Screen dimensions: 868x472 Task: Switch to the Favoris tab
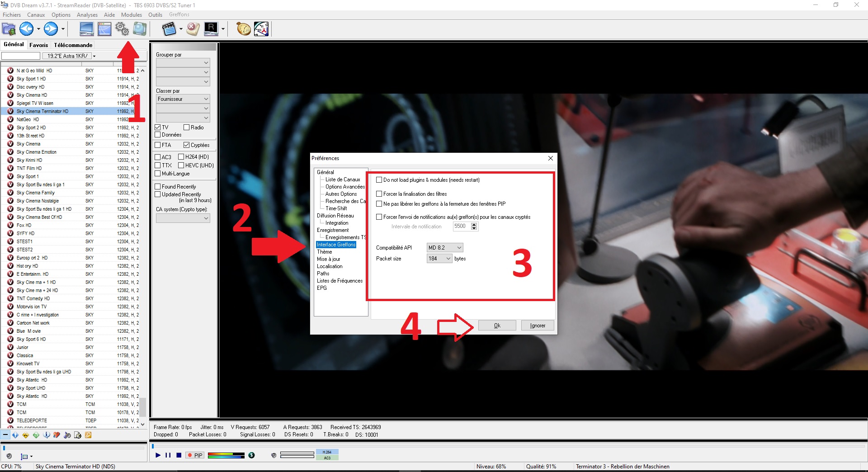39,45
